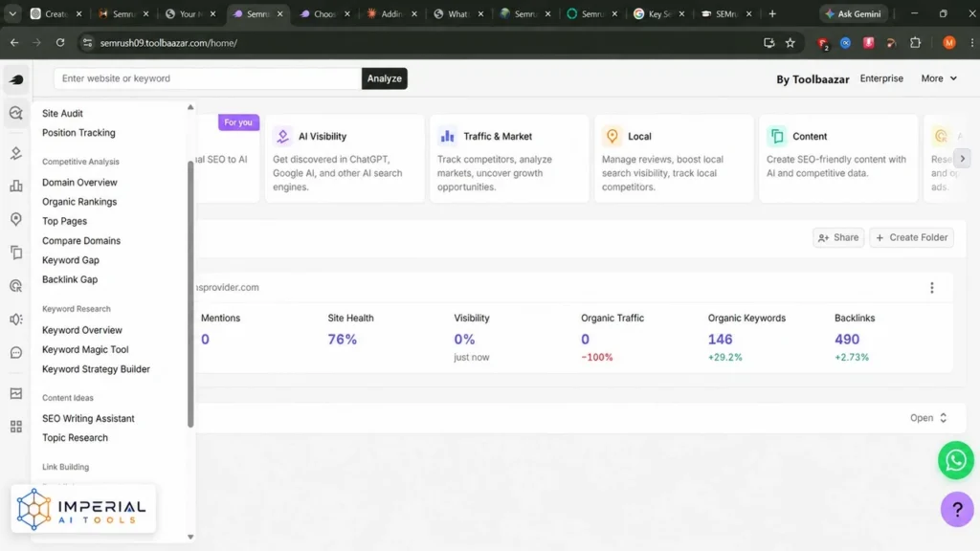The width and height of the screenshot is (980, 551).
Task: Open Top Pages
Action: tap(64, 221)
